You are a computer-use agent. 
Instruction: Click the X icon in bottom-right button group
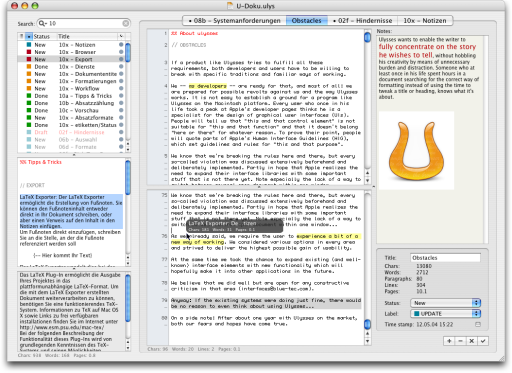point(471,341)
